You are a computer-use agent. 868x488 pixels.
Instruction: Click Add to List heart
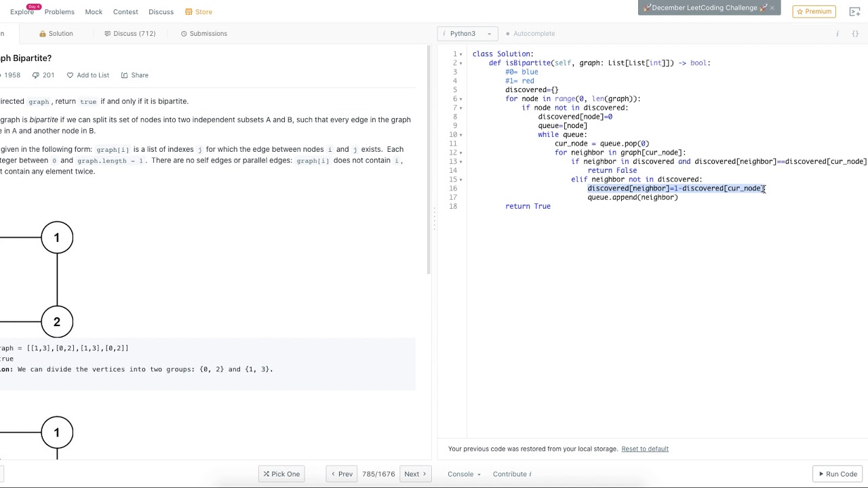87,75
